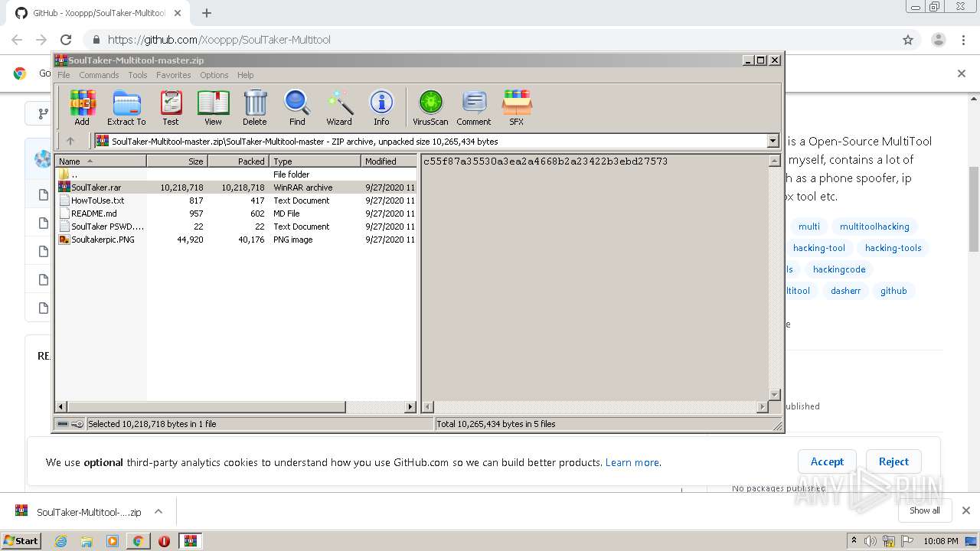Click the dasherr topic tag
980x551 pixels.
(846, 291)
